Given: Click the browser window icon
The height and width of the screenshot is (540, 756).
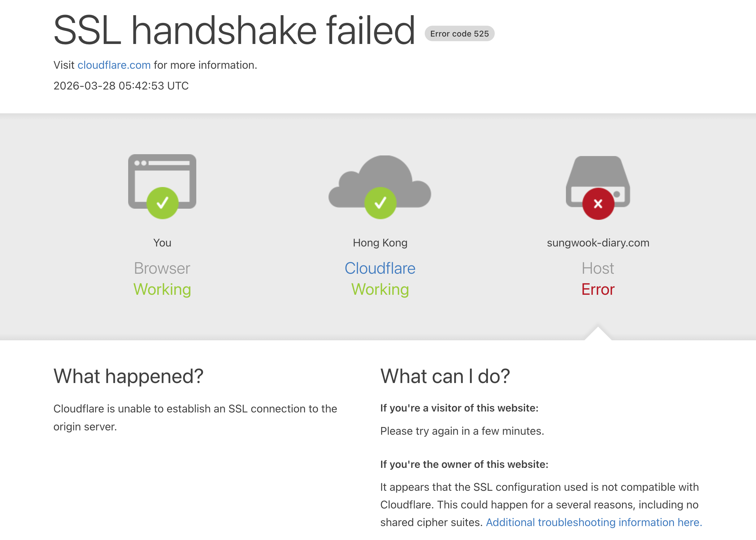Looking at the screenshot, I should (x=162, y=181).
